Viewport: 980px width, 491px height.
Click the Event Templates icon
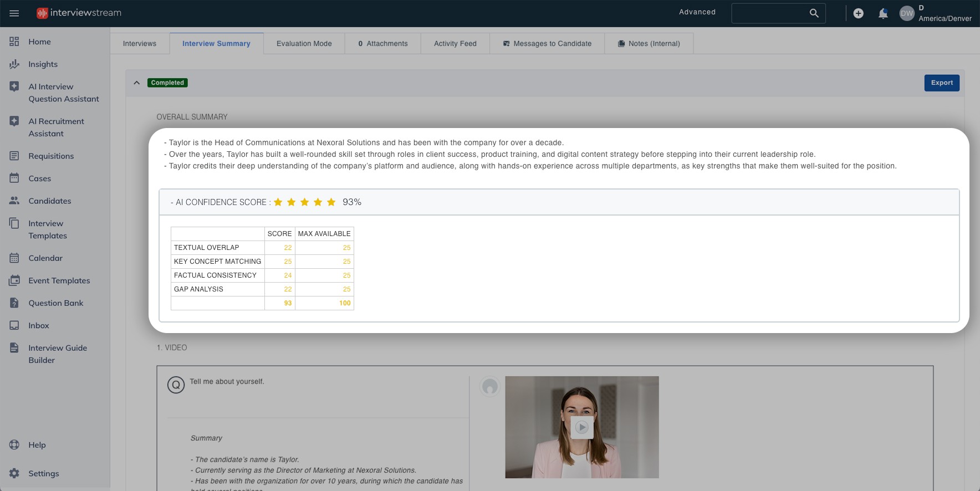tap(14, 280)
